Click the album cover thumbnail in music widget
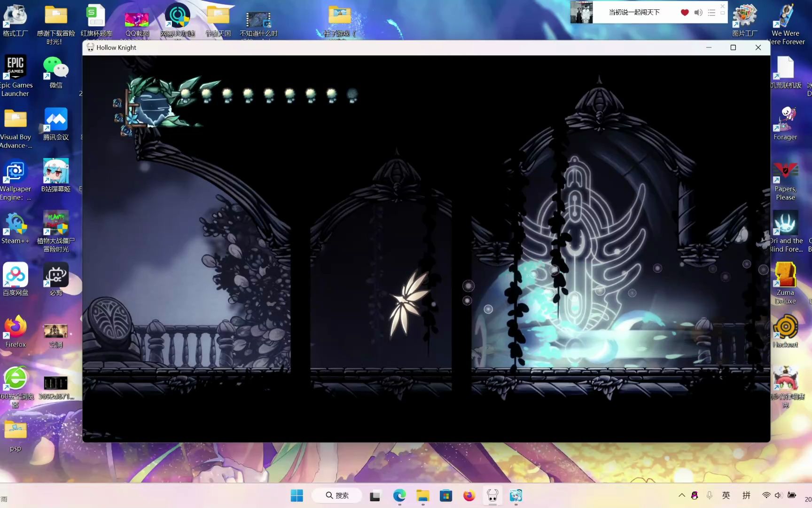This screenshot has width=812, height=508. 581,12
